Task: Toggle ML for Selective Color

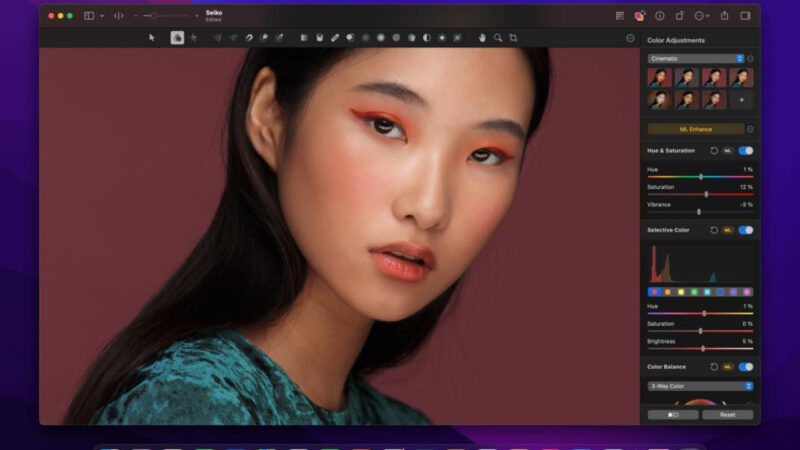Action: pyautogui.click(x=728, y=230)
